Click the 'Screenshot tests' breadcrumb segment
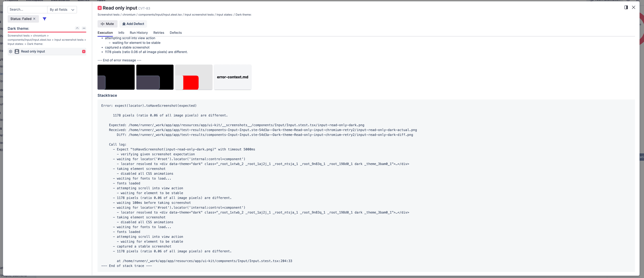 (x=108, y=15)
